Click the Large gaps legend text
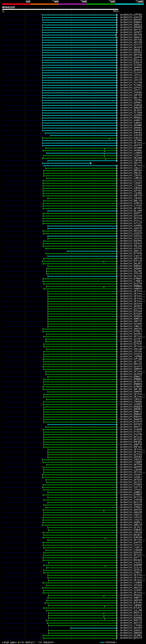Viewport: 146px width, 644px height. [x=28, y=642]
